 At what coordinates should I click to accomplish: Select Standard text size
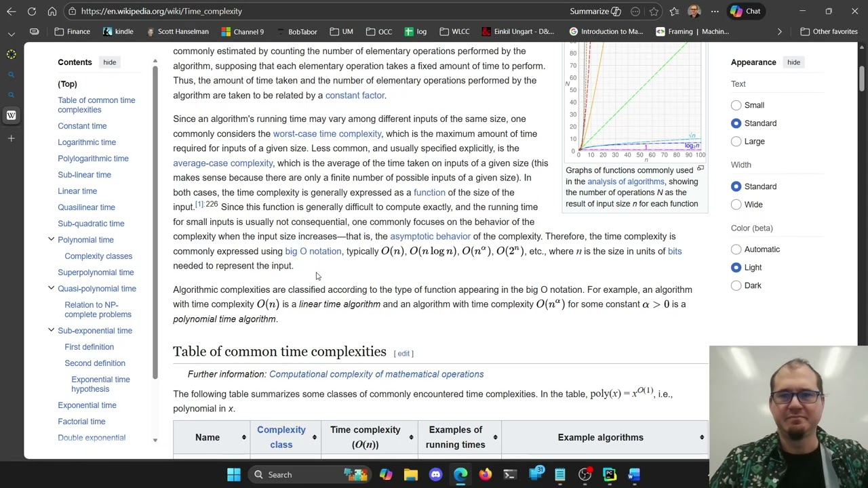pos(736,123)
